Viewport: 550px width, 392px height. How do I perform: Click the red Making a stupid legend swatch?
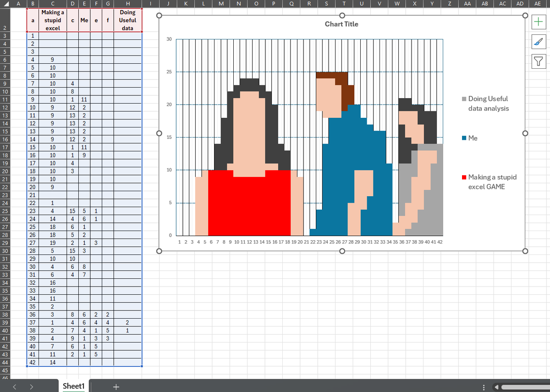[465, 177]
